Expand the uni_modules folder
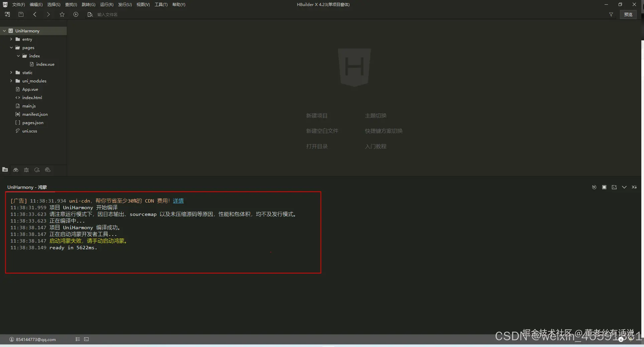The height and width of the screenshot is (347, 644). point(11,81)
